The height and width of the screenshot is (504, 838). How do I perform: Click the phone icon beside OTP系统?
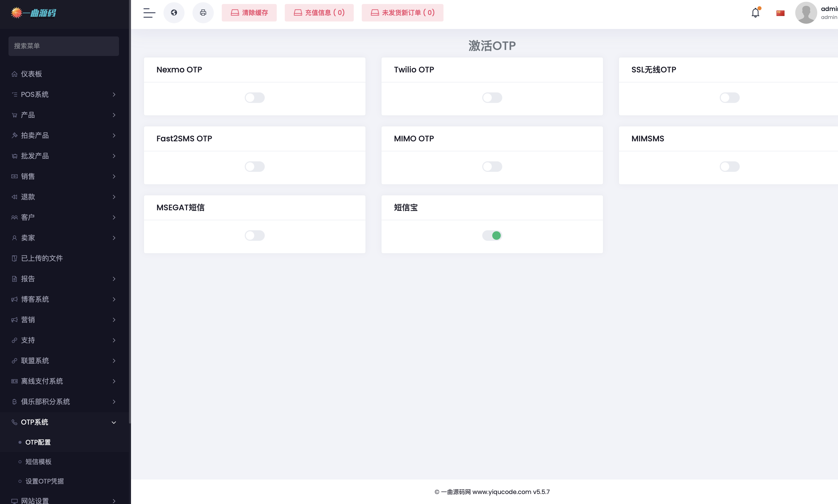click(x=14, y=422)
